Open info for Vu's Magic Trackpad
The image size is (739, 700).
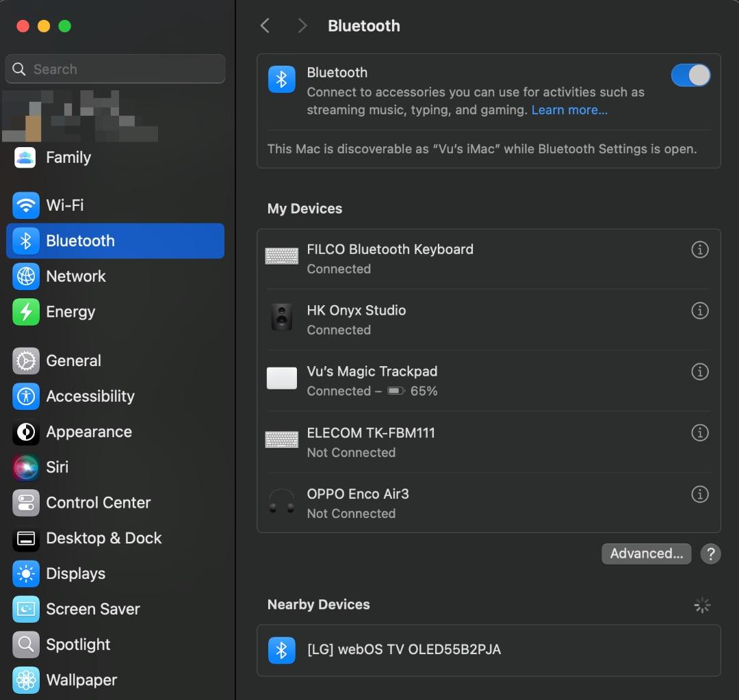700,372
